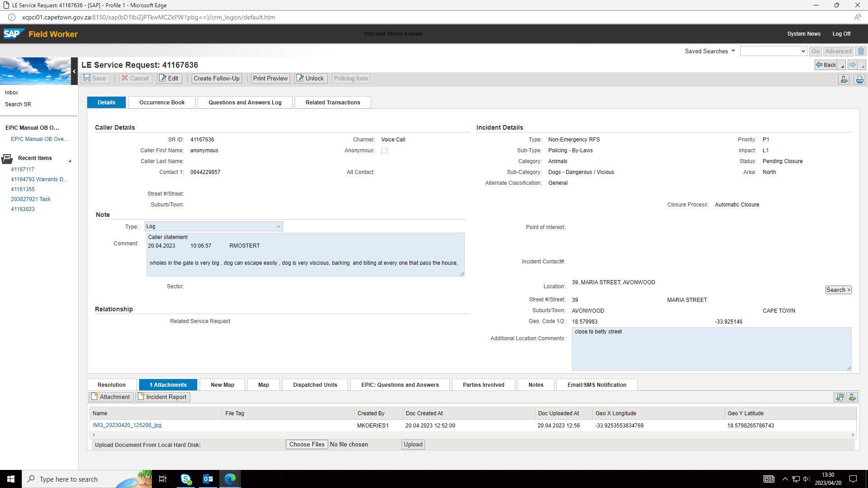
Task: Open Parties Involved tab
Action: 484,385
